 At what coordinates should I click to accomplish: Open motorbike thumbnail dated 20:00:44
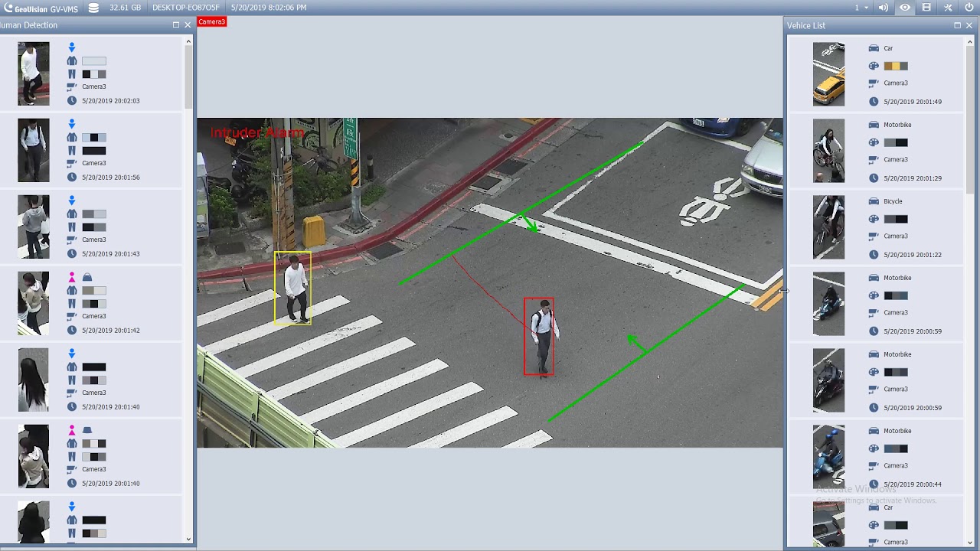pos(828,457)
